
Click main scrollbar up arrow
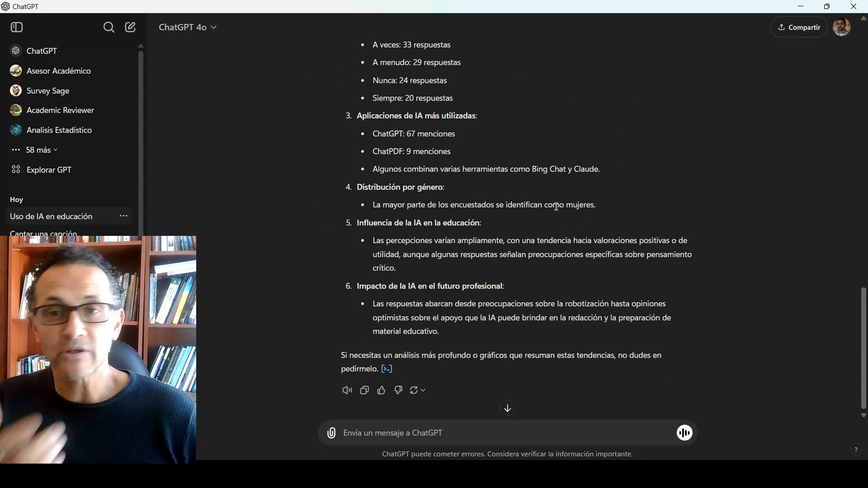(x=863, y=19)
